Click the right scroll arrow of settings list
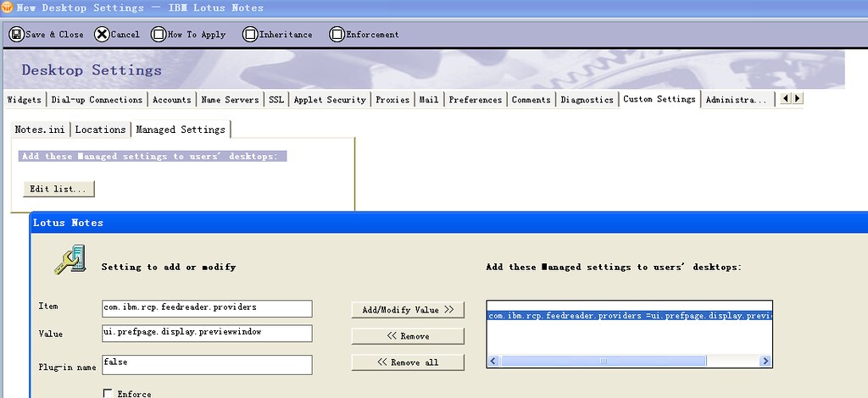 tap(765, 362)
